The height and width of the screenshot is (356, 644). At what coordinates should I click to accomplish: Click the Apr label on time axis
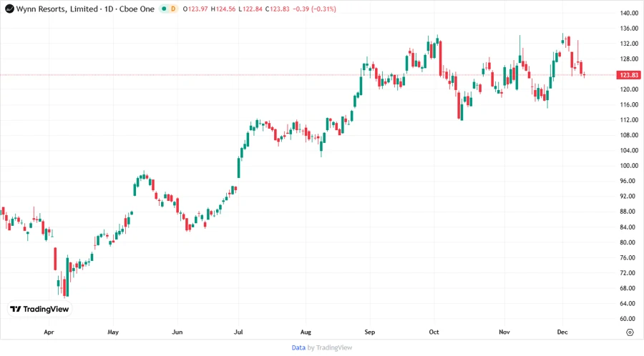49,332
